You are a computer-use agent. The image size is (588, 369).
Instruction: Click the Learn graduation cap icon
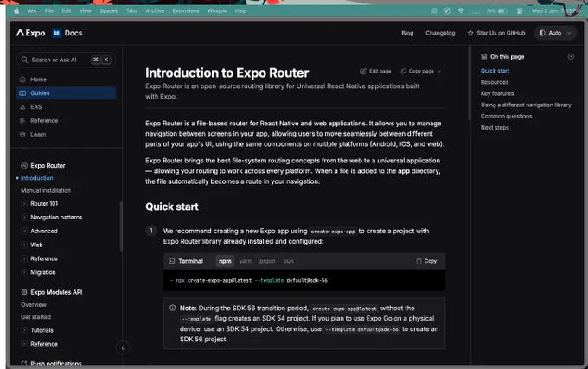[x=22, y=135]
